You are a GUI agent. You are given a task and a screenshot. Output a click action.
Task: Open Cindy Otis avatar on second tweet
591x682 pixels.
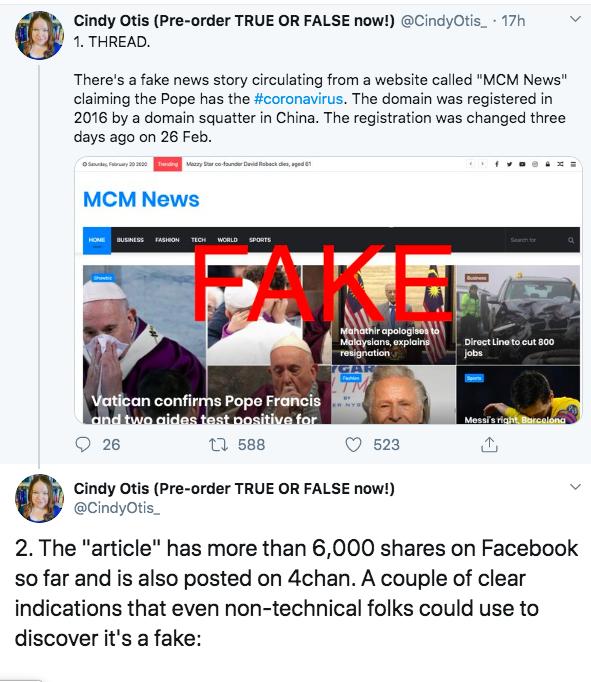(x=40, y=498)
